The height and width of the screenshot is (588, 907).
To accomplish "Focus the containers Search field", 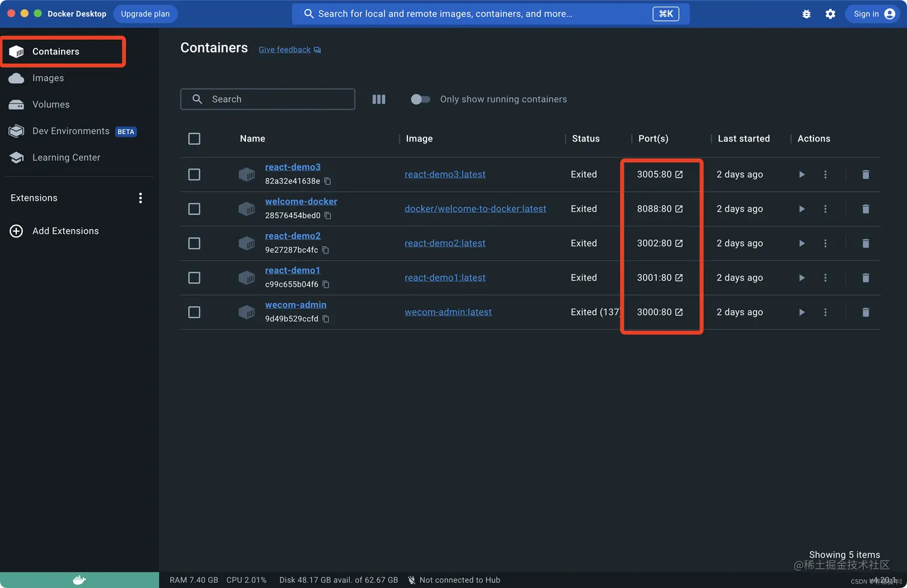I will click(x=268, y=99).
